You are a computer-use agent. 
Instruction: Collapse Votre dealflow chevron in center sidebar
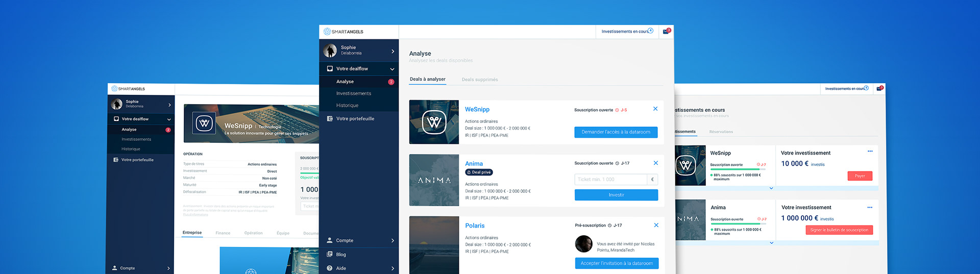click(392, 69)
